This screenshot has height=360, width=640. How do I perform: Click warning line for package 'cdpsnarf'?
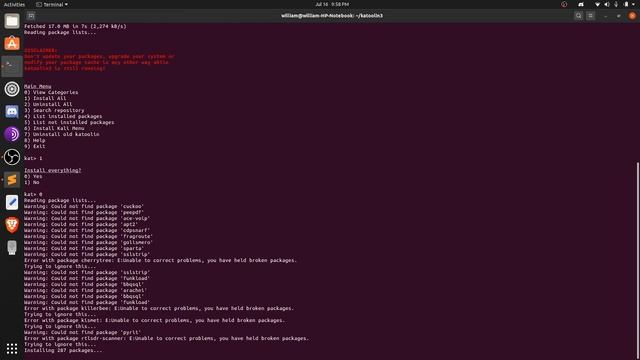87,230
